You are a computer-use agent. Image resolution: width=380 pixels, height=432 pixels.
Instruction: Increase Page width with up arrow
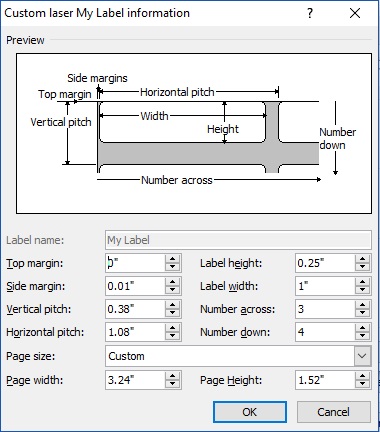172,376
